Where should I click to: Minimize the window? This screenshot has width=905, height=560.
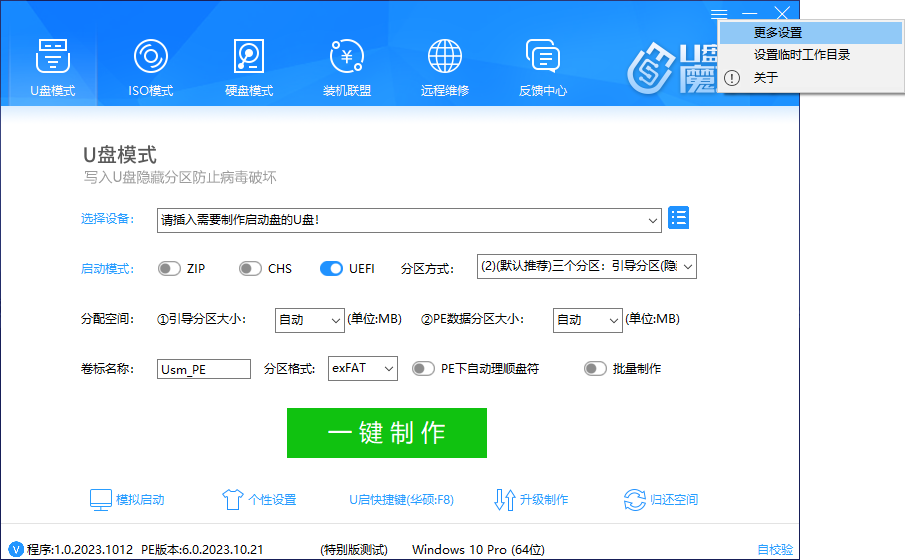(750, 13)
